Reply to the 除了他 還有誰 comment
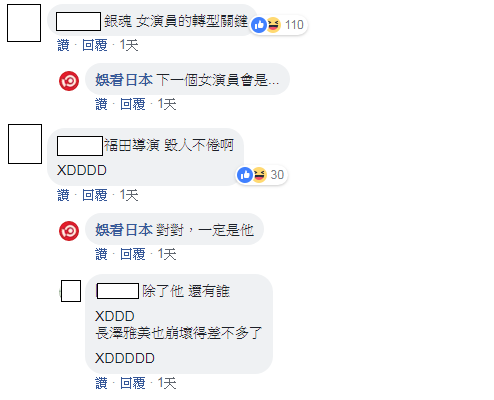 [x=133, y=383]
